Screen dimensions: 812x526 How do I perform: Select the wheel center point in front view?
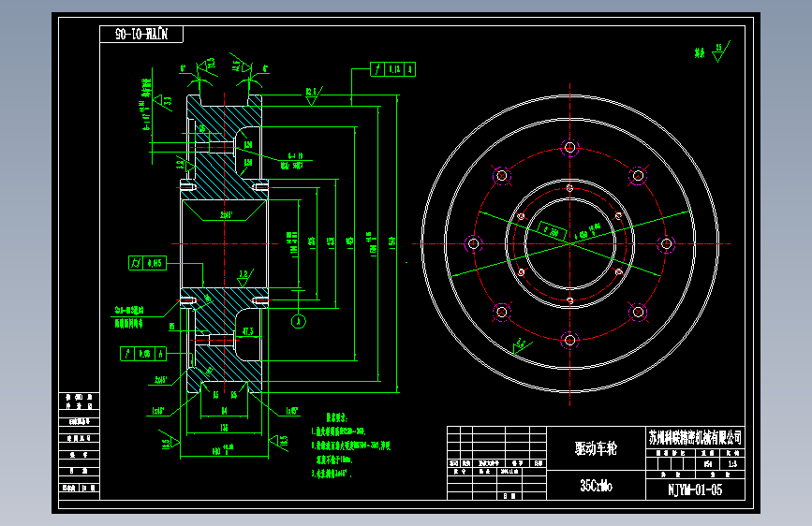pos(569,243)
